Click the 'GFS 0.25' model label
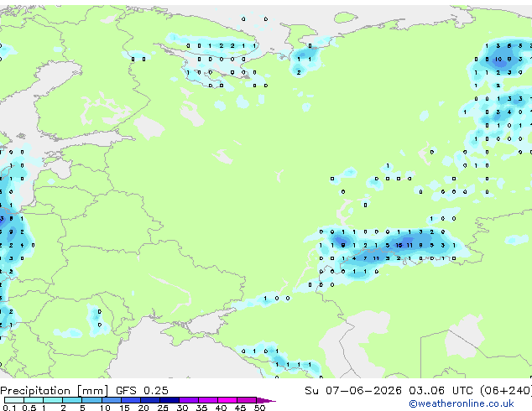 click(x=142, y=391)
